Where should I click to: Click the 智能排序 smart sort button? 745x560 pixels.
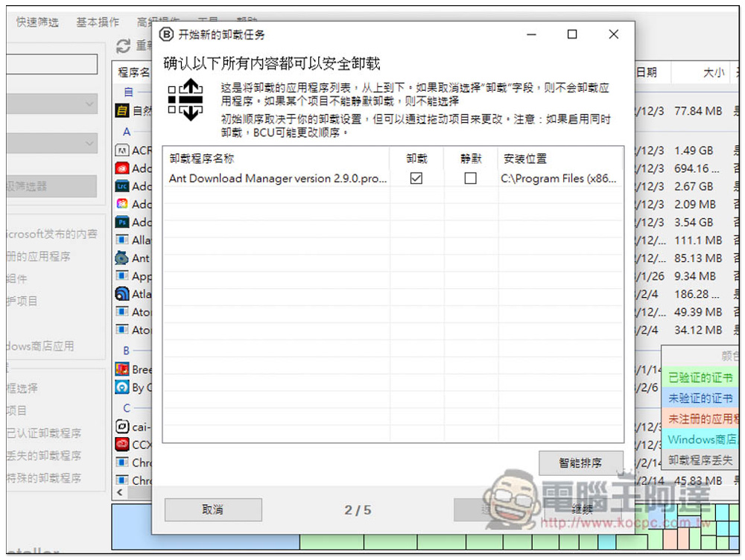580,463
